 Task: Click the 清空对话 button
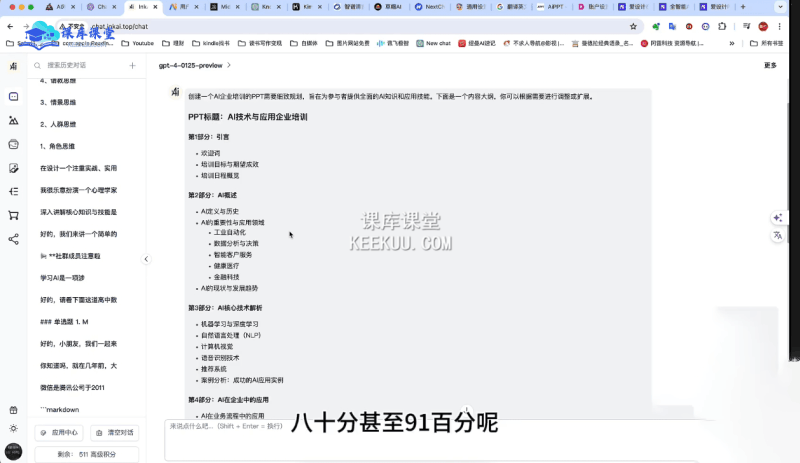115,432
